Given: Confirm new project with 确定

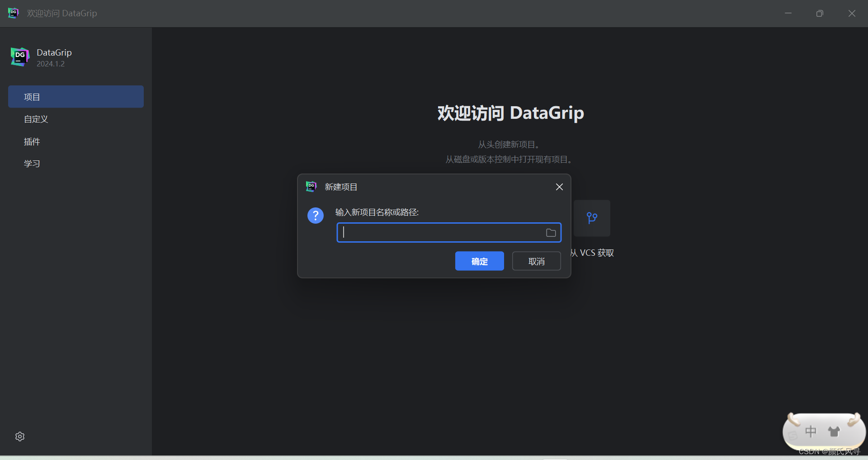Looking at the screenshot, I should pos(479,261).
